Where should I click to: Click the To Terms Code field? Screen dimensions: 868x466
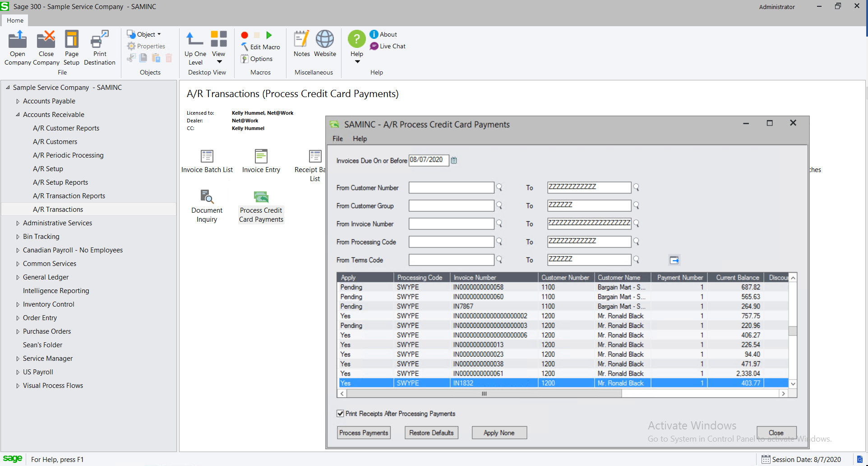click(x=589, y=260)
